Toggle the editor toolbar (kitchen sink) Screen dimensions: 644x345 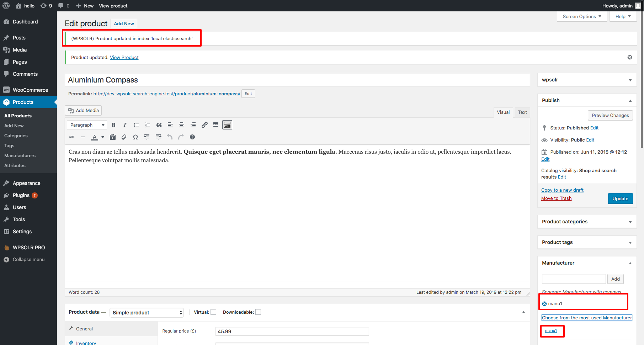227,125
